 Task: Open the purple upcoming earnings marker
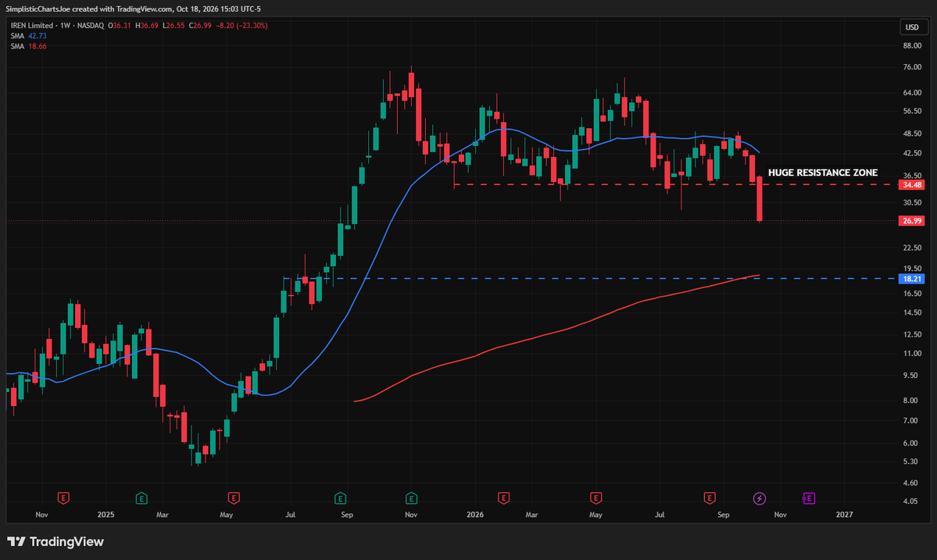coord(809,498)
